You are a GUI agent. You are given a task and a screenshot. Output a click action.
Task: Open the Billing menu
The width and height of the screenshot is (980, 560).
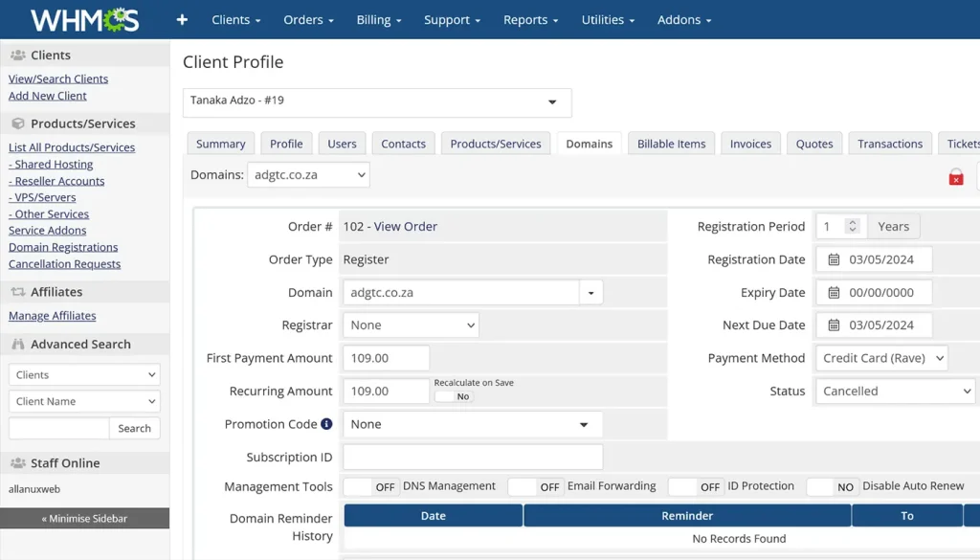coord(377,19)
